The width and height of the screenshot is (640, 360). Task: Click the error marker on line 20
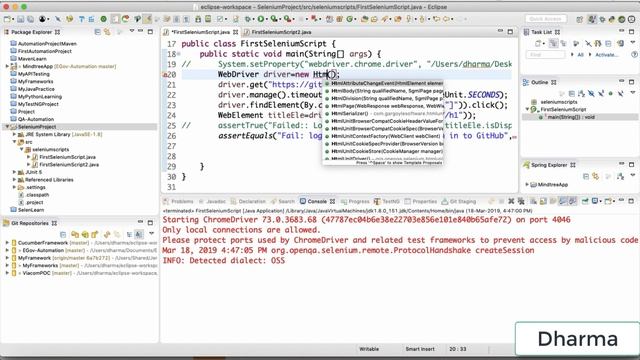(165, 75)
